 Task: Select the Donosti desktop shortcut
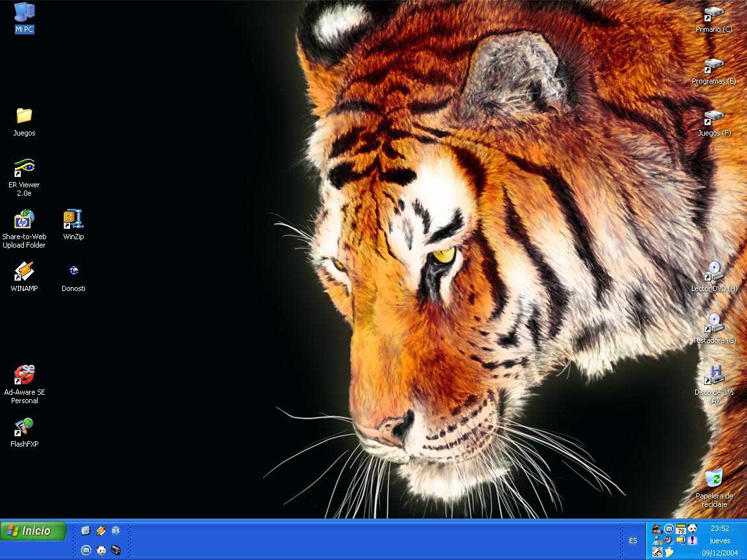tap(73, 272)
